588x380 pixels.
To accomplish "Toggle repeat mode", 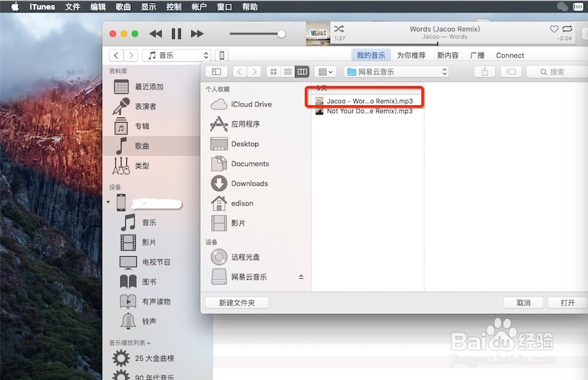I will pyautogui.click(x=567, y=29).
